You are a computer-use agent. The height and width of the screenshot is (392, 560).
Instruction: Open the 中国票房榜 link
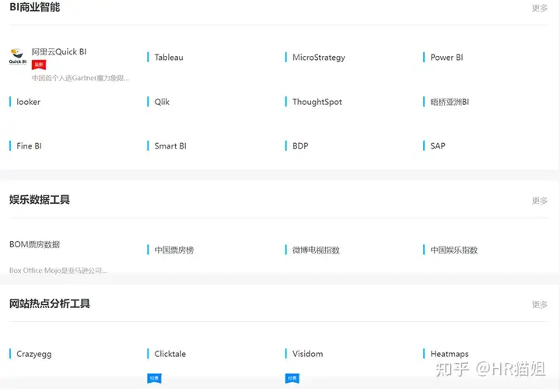[x=174, y=250]
